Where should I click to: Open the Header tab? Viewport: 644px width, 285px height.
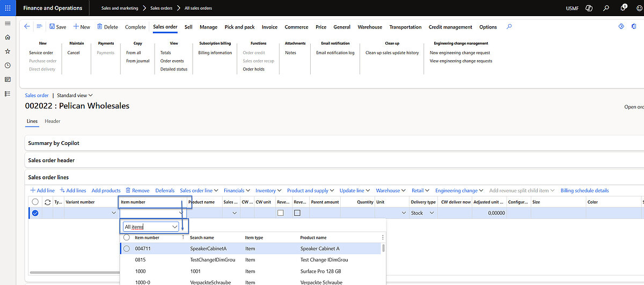pos(53,121)
